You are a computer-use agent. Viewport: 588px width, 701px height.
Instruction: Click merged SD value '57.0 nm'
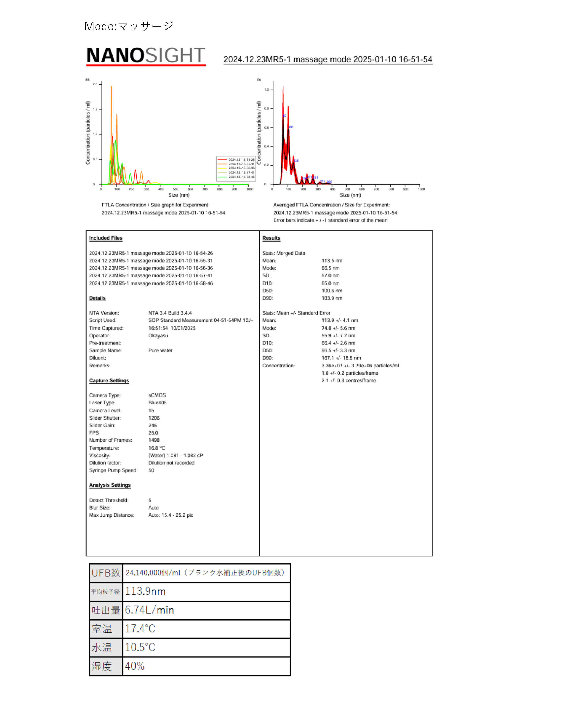coord(330,275)
